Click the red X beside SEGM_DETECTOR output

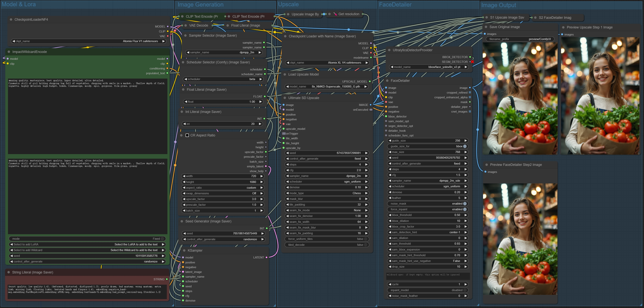(x=472, y=62)
